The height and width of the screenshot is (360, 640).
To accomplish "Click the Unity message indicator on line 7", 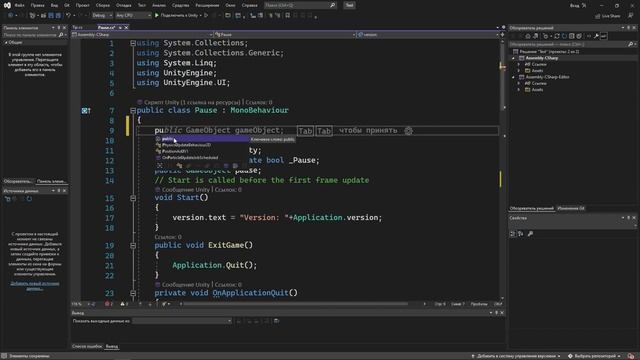I will coord(86,111).
